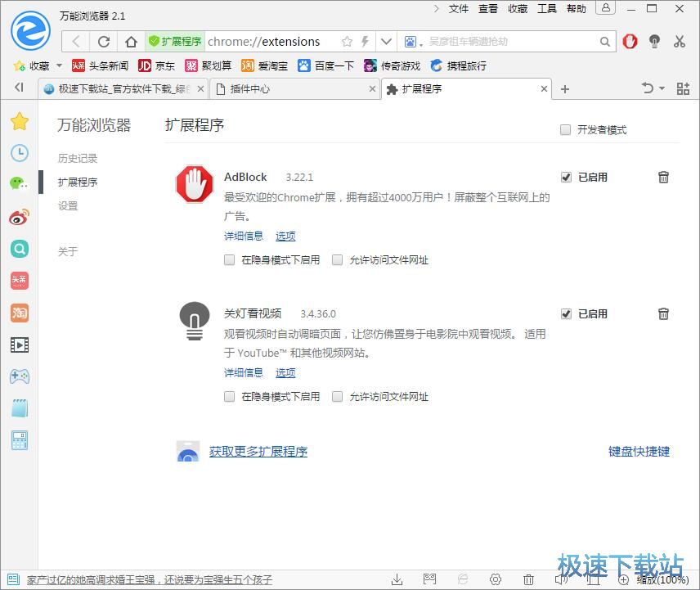
Task: Uncheck 已启用 for 关灯看视频
Action: [x=566, y=314]
